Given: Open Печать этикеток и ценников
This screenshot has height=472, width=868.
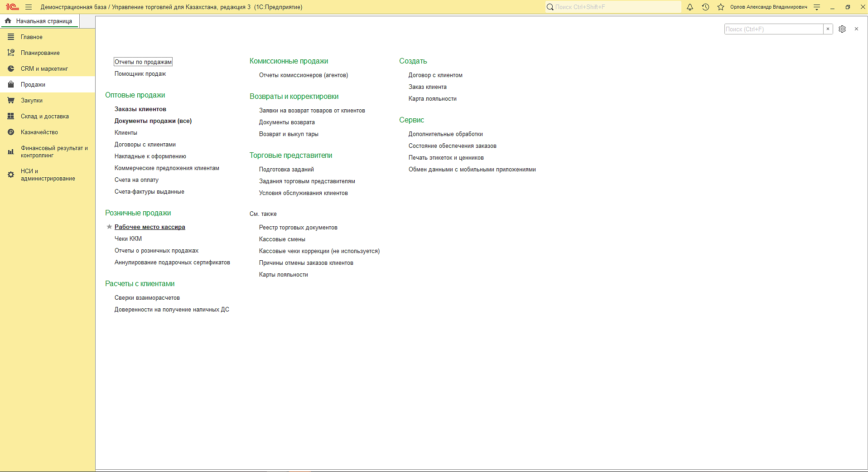Looking at the screenshot, I should click(x=446, y=157).
